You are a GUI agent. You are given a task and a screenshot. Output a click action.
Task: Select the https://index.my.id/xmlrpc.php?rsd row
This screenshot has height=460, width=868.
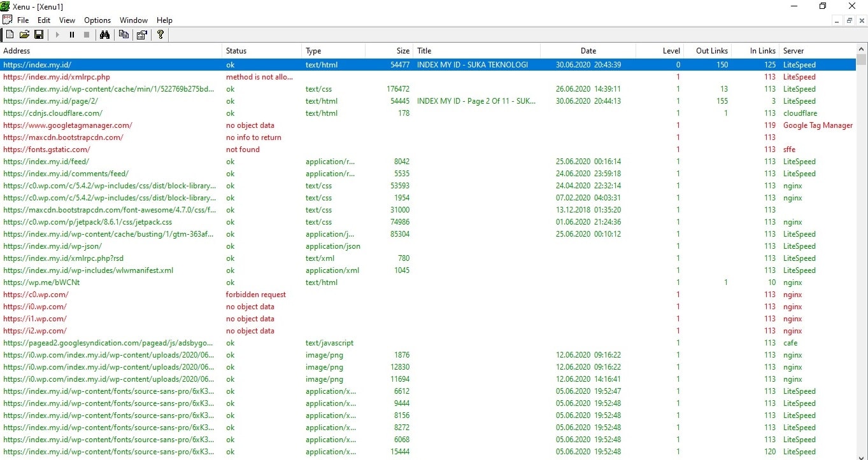point(428,258)
